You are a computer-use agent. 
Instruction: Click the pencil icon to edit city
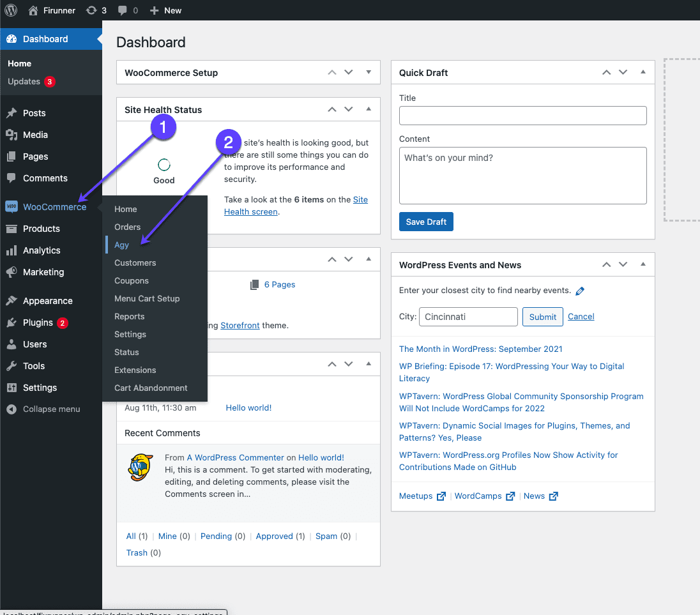(x=580, y=291)
